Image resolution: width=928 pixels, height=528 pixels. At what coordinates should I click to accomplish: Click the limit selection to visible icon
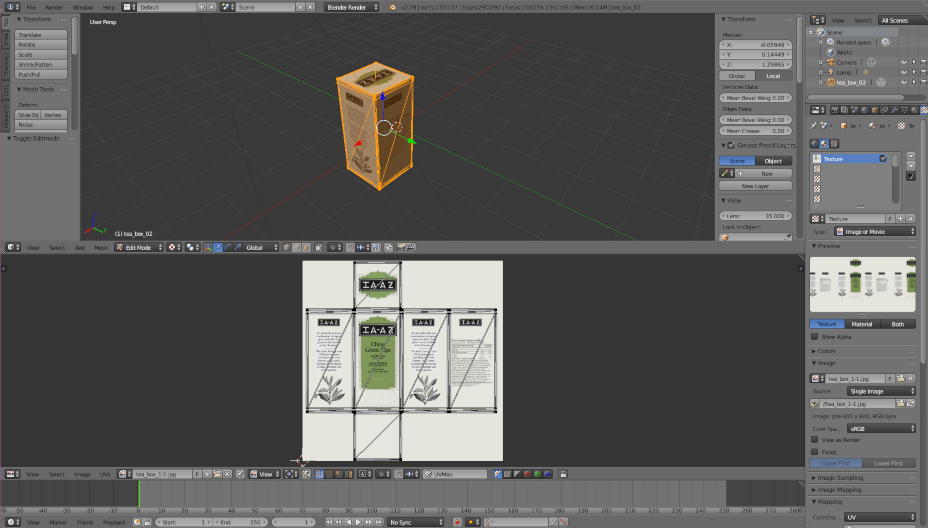[x=319, y=247]
